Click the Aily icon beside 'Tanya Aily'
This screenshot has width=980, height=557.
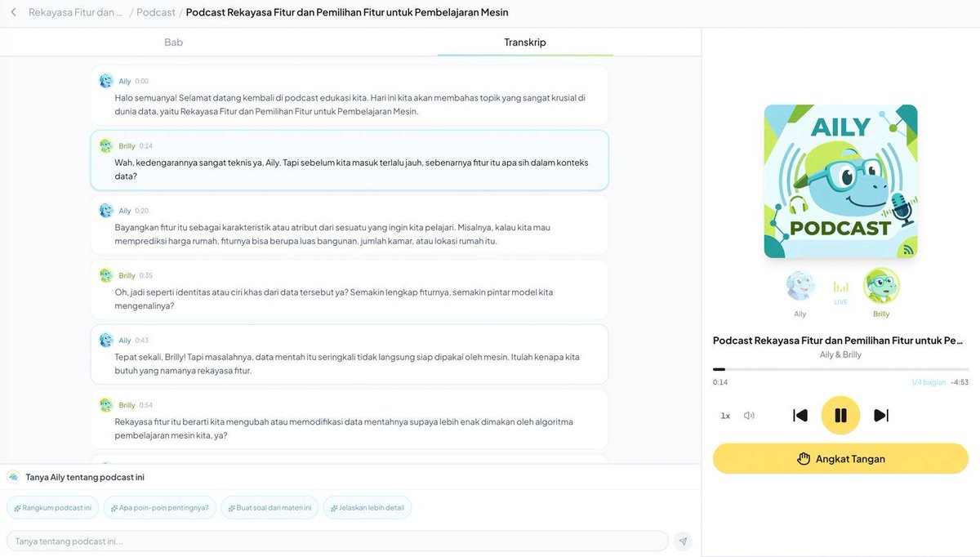pos(14,477)
